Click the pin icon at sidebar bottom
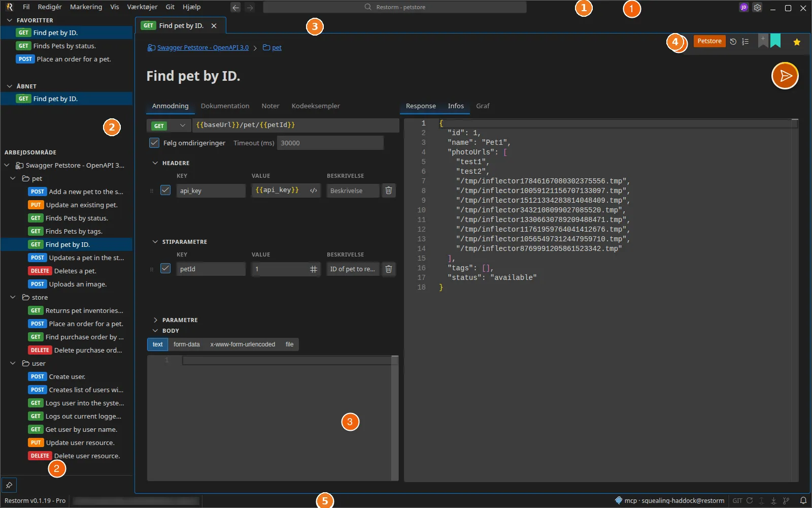Viewport: 812px width, 508px height. pyautogui.click(x=9, y=485)
